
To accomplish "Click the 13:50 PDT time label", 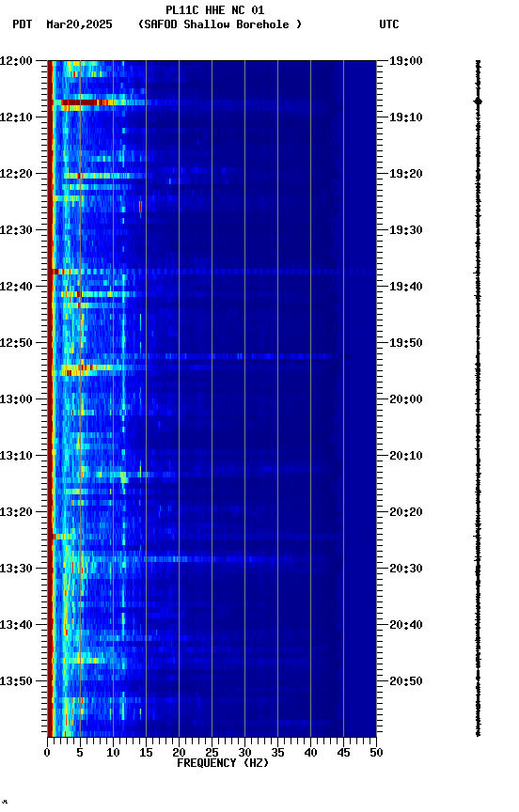I will (16, 682).
